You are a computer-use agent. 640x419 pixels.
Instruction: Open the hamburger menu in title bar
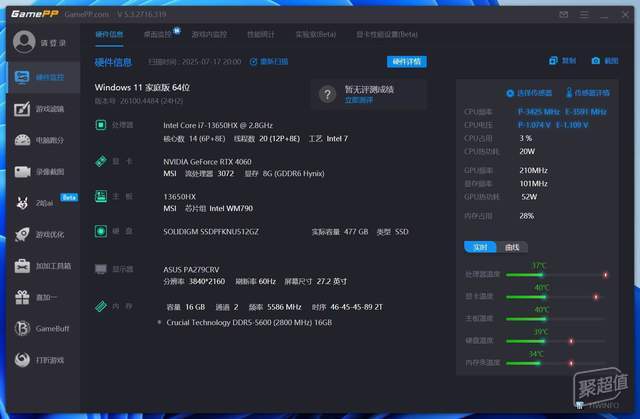(584, 15)
